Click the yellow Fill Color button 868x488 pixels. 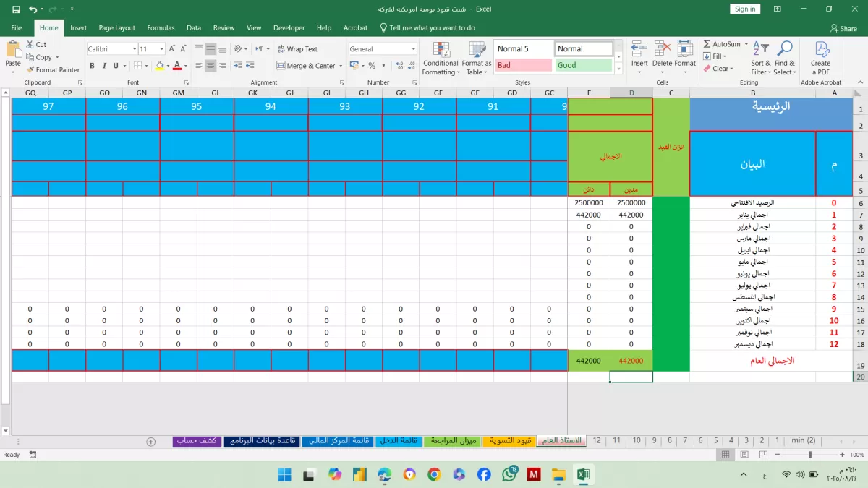click(160, 66)
